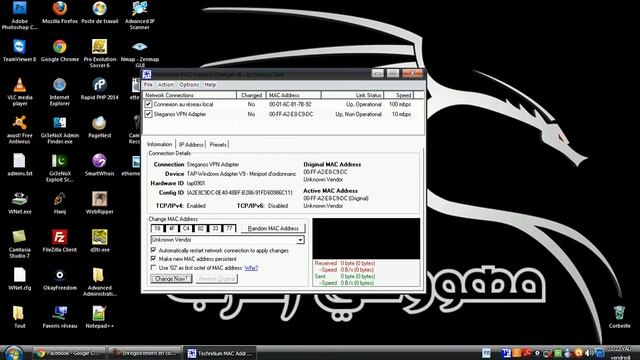Open the WNet.cfg file icon
The image size is (640, 360).
click(19, 279)
